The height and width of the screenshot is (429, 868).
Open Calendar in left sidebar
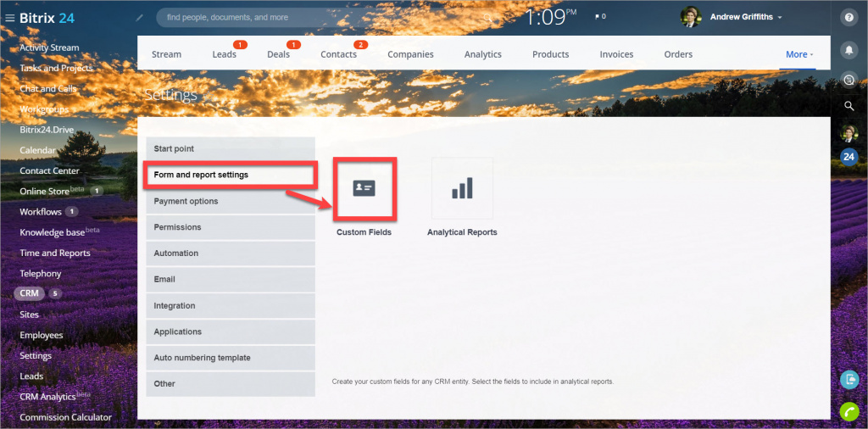37,150
